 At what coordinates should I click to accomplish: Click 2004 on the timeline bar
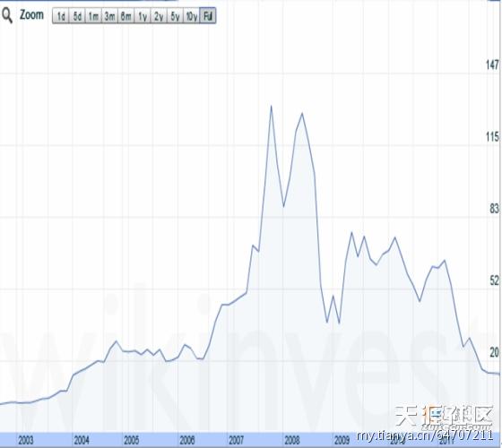(x=82, y=440)
